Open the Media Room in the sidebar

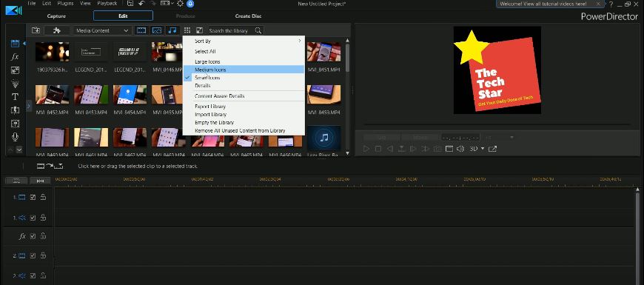tap(15, 43)
